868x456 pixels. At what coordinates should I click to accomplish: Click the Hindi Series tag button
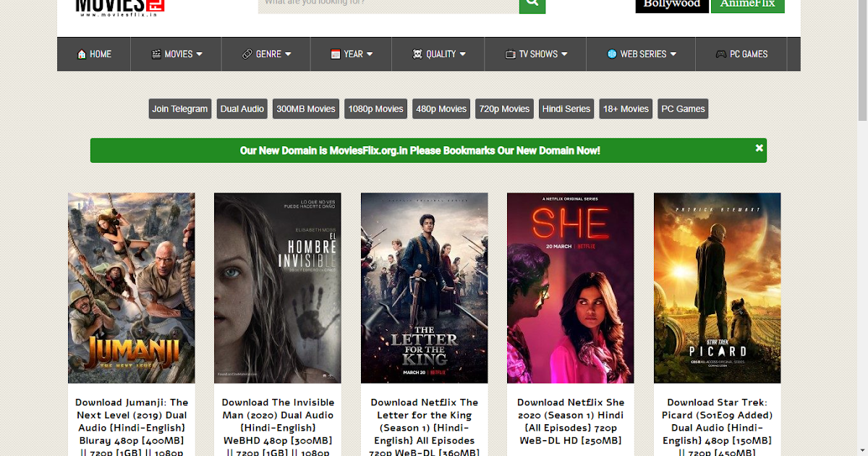click(x=566, y=109)
